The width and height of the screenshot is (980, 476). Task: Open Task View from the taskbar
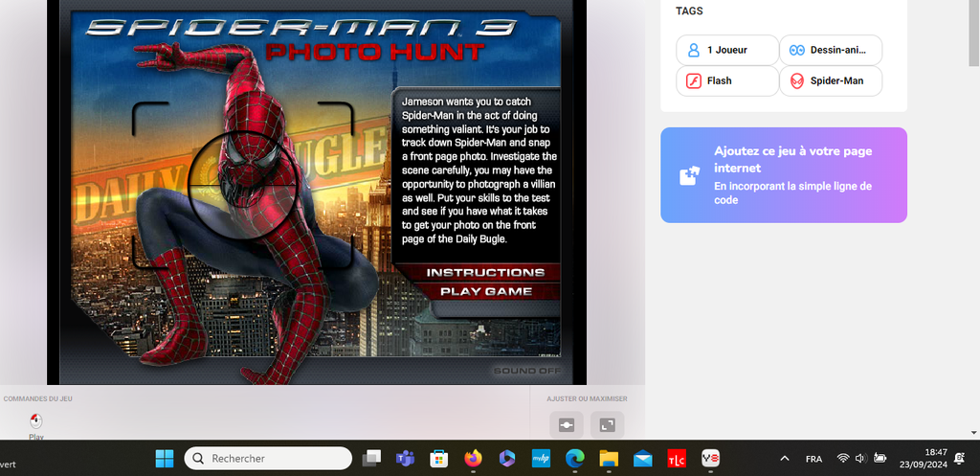[x=371, y=459]
